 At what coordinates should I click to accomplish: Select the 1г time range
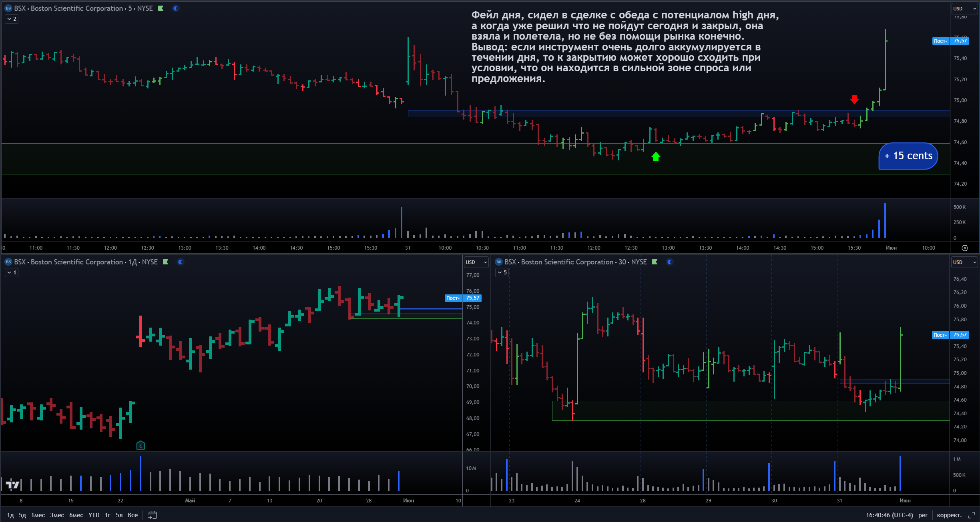coord(108,515)
